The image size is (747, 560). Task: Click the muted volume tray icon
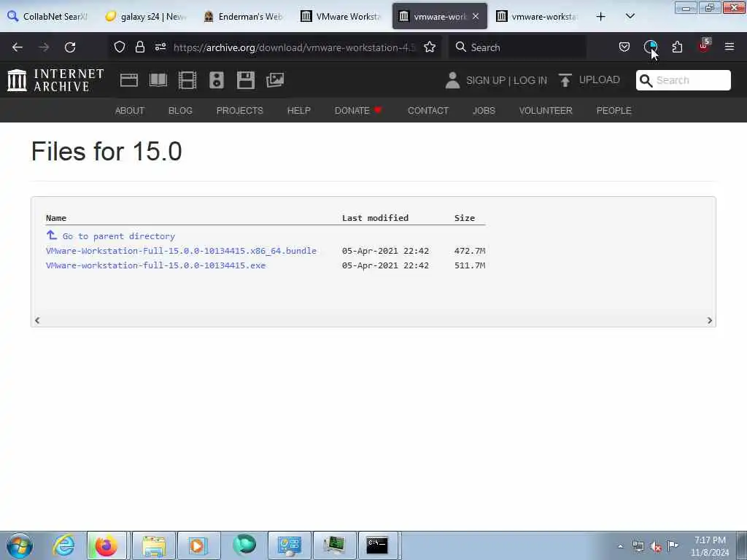tap(656, 547)
